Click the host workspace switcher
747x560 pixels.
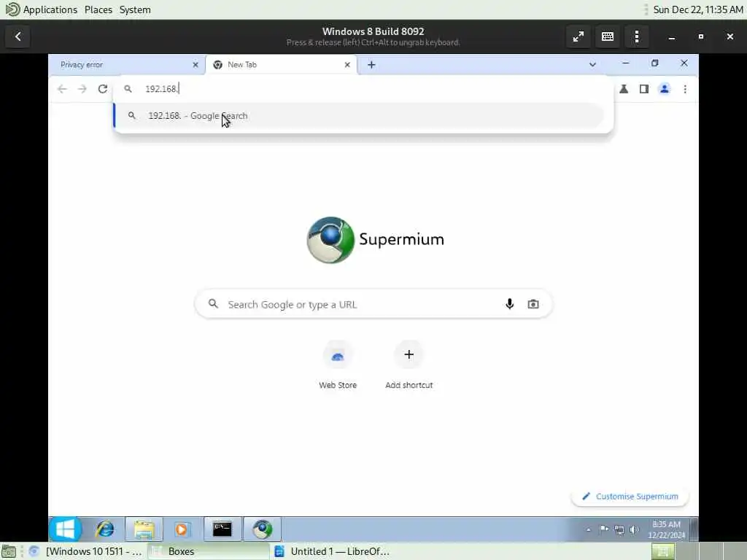click(698, 551)
